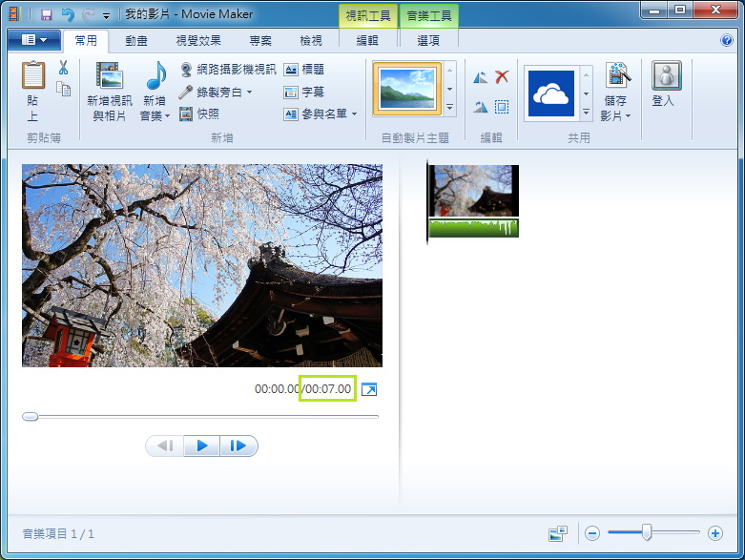The height and width of the screenshot is (560, 745).
Task: Zoom in timeline with plus button
Action: [x=715, y=533]
